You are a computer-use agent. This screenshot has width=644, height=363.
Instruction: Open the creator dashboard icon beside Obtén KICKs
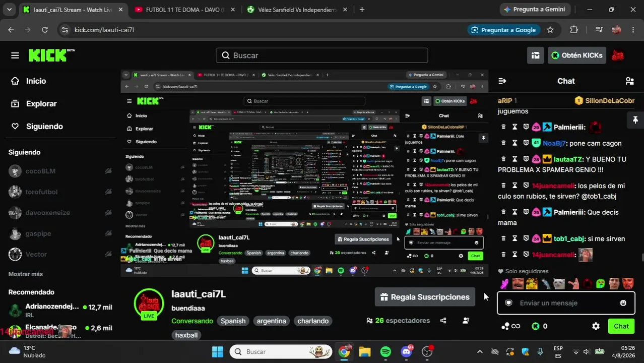[536, 55]
